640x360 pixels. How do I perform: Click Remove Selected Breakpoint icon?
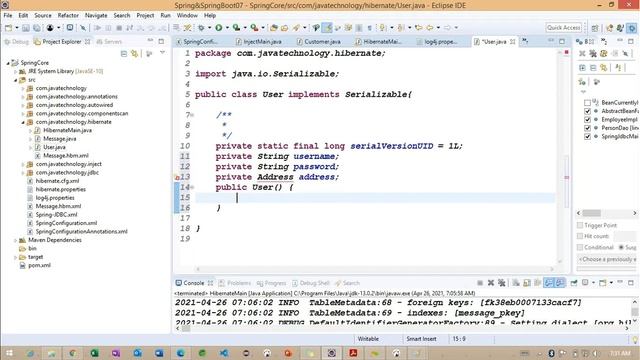coord(582,53)
